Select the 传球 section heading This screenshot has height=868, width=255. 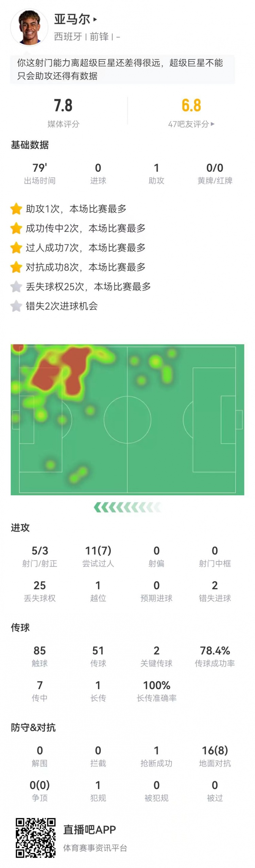20,627
